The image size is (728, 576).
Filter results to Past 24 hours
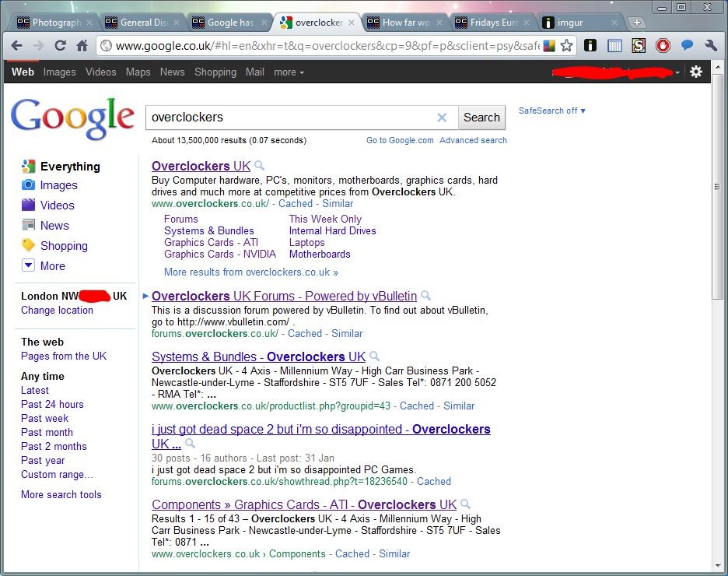52,405
